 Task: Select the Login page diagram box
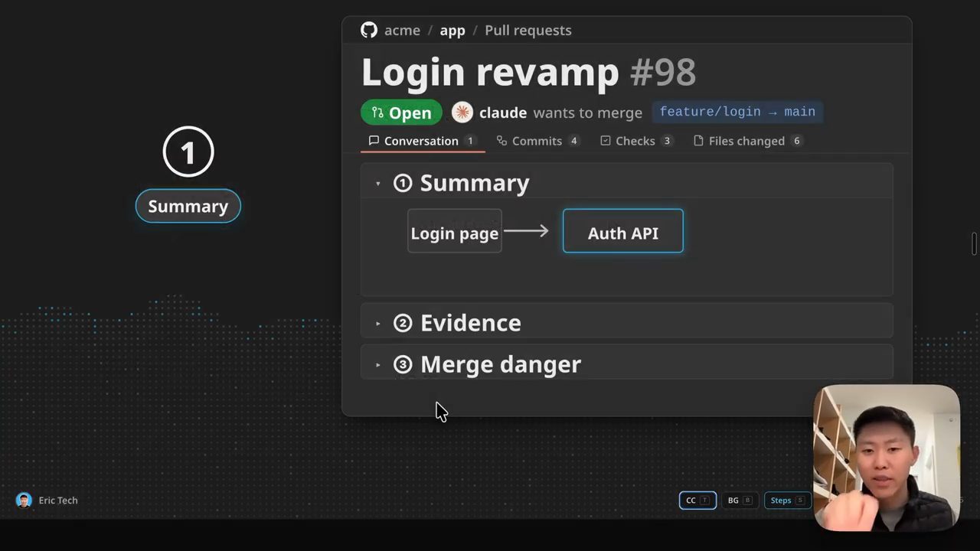click(x=455, y=231)
